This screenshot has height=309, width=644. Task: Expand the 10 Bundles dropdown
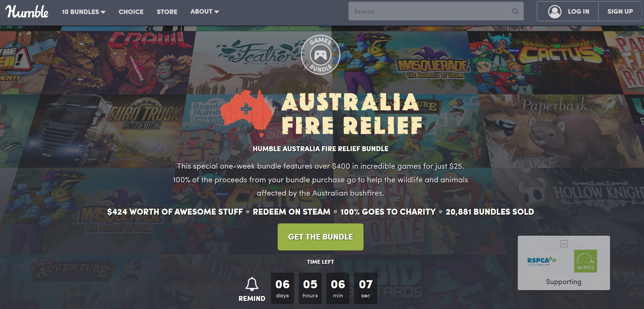pyautogui.click(x=84, y=12)
